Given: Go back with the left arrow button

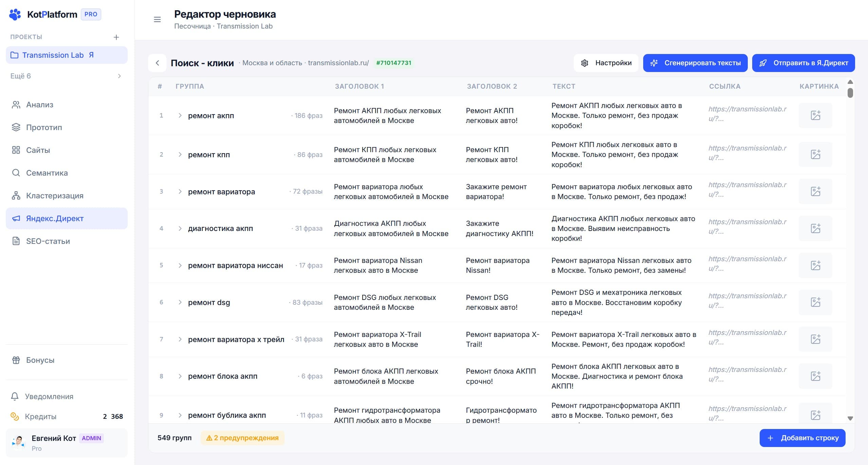Looking at the screenshot, I should [x=157, y=63].
